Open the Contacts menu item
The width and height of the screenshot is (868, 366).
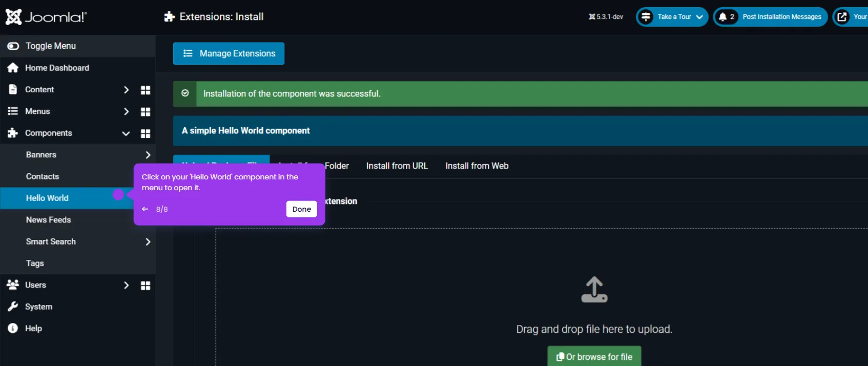click(43, 176)
